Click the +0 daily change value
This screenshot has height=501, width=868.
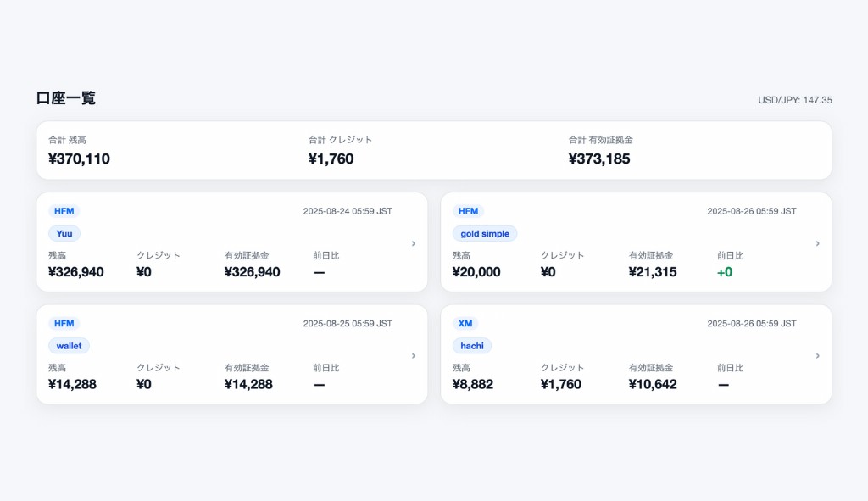point(725,272)
